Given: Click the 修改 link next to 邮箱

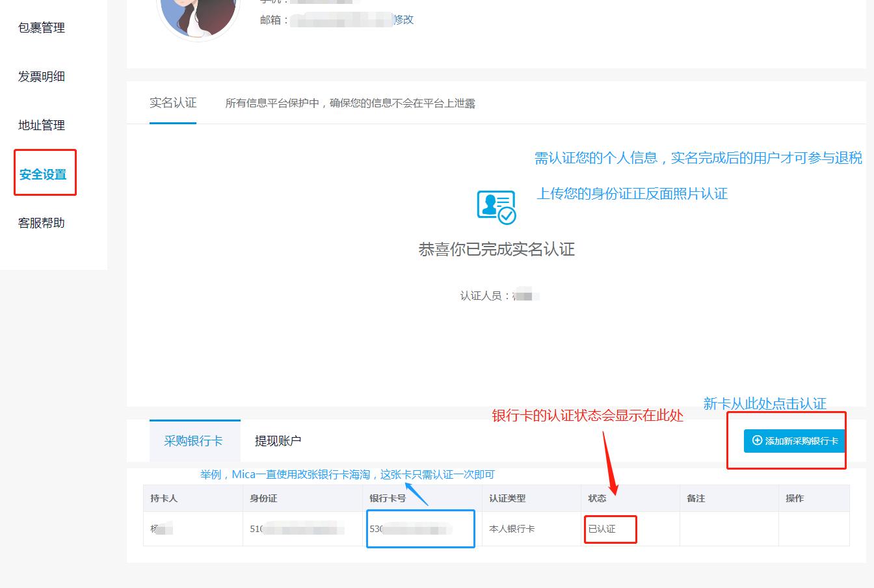Looking at the screenshot, I should (x=403, y=20).
